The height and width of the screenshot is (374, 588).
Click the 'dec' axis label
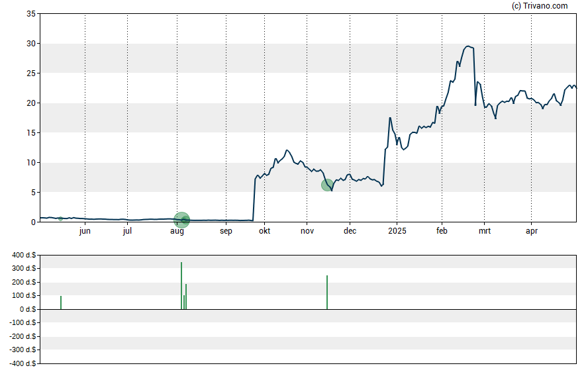350,231
